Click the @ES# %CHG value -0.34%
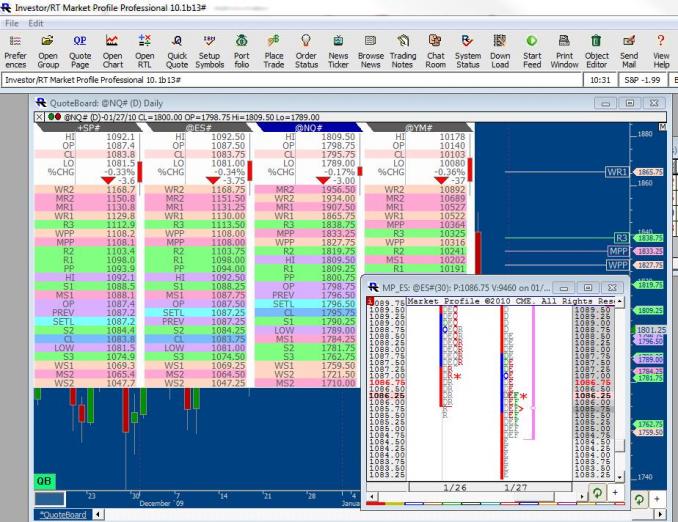 [230, 172]
